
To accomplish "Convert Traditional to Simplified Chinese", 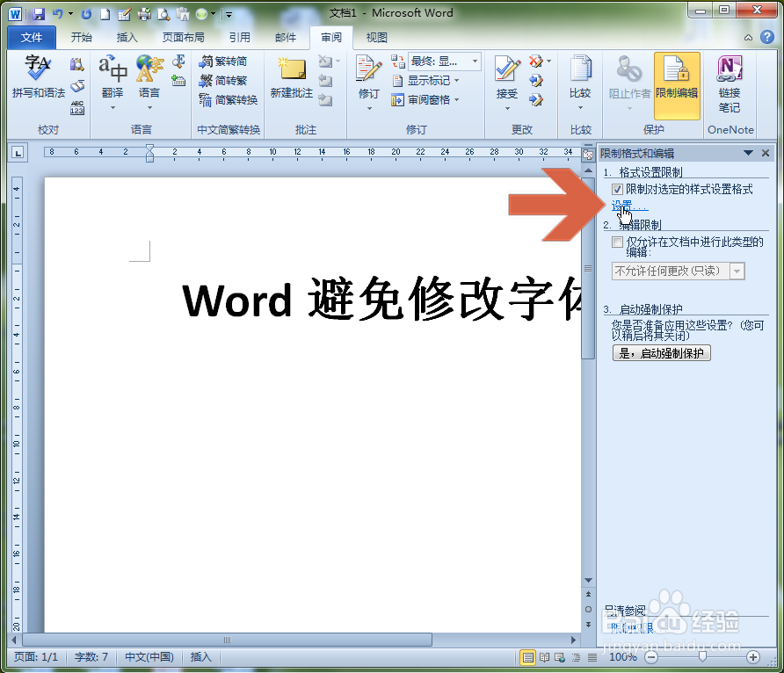I will click(223, 62).
